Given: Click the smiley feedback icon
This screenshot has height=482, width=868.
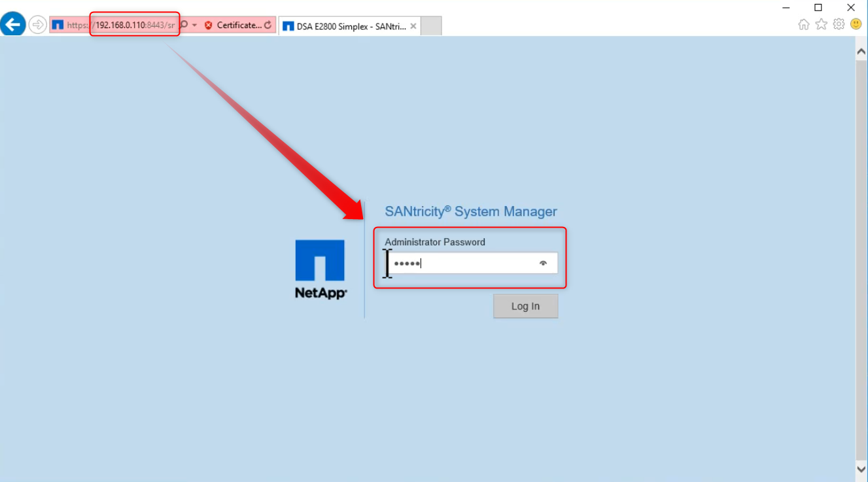Looking at the screenshot, I should point(856,24).
